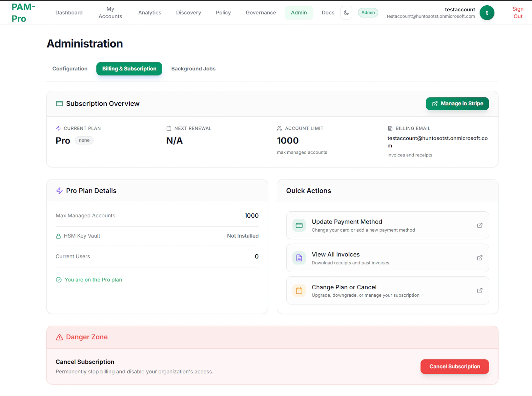Open Governance in the navbar

coord(261,13)
